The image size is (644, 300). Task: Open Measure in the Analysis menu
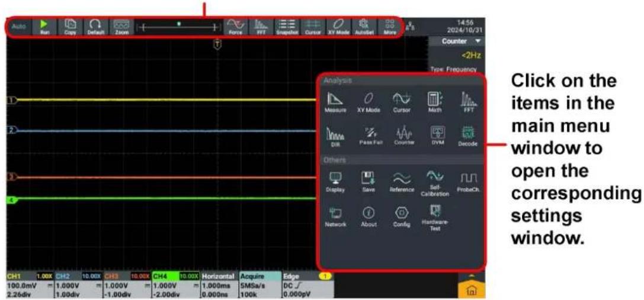click(336, 102)
